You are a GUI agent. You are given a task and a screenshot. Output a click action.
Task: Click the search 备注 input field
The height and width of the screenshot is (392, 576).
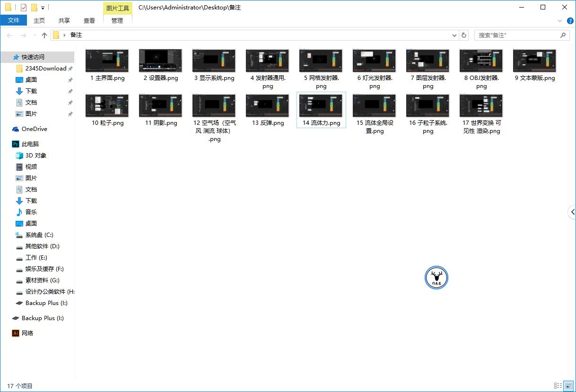pos(516,35)
